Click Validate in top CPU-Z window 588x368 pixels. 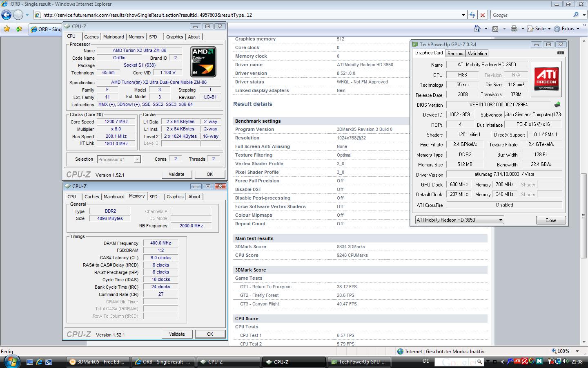tap(176, 174)
